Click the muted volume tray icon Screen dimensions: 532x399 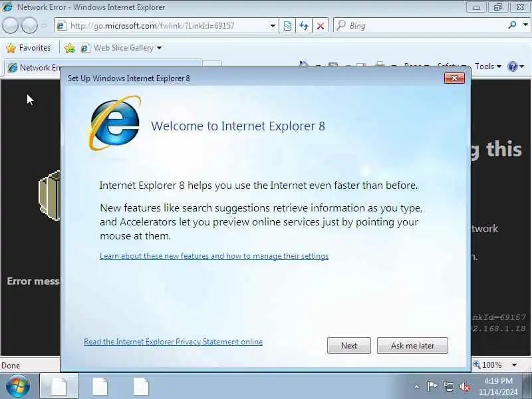[x=465, y=386]
